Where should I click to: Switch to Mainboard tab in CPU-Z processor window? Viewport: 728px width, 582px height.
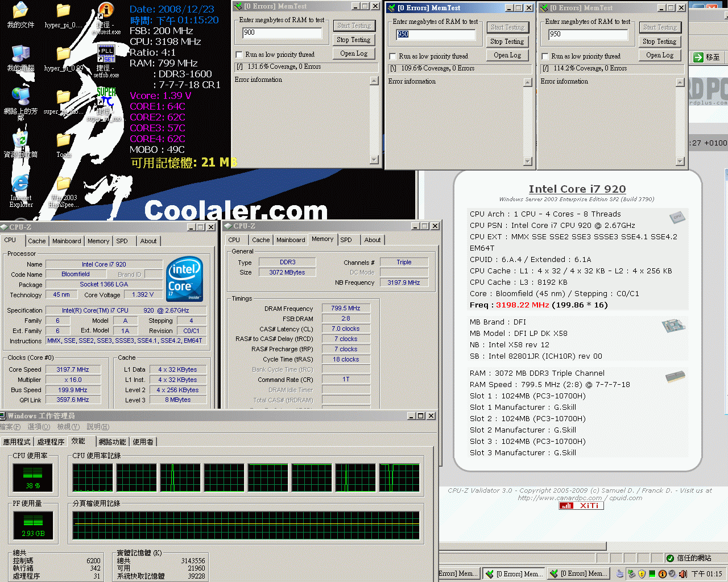tap(67, 241)
